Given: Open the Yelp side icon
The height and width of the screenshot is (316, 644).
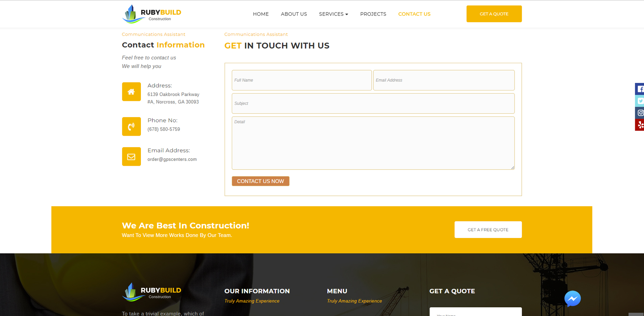Looking at the screenshot, I should (640, 125).
